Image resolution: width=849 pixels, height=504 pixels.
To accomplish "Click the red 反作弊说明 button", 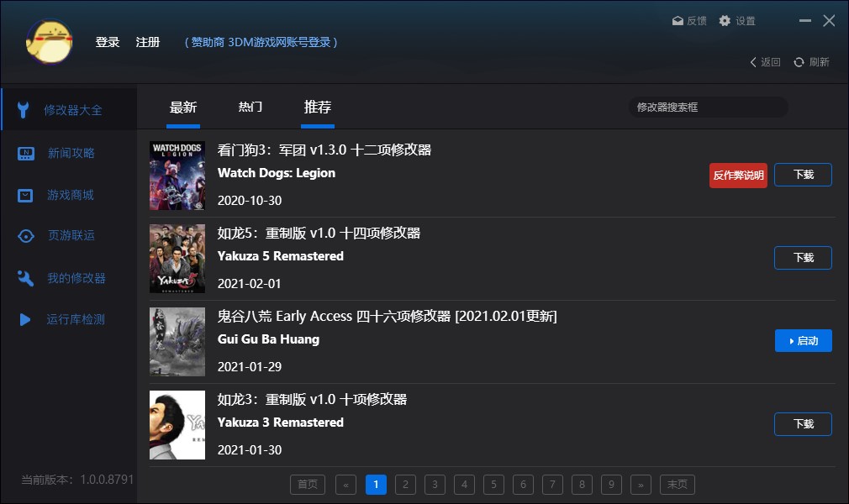I will [738, 176].
